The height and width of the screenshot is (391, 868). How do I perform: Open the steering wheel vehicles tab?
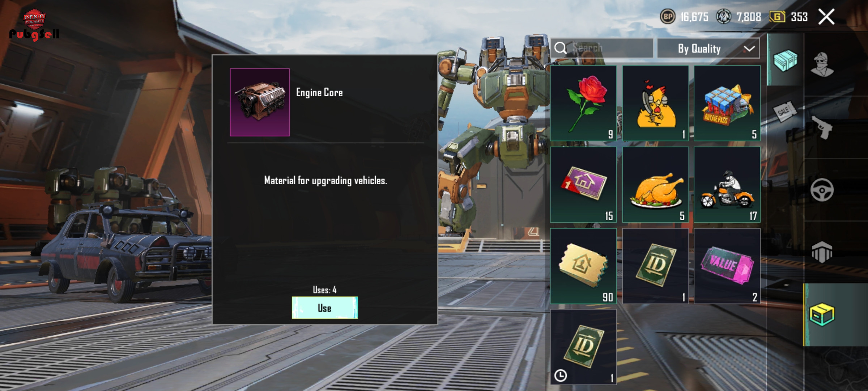[822, 190]
